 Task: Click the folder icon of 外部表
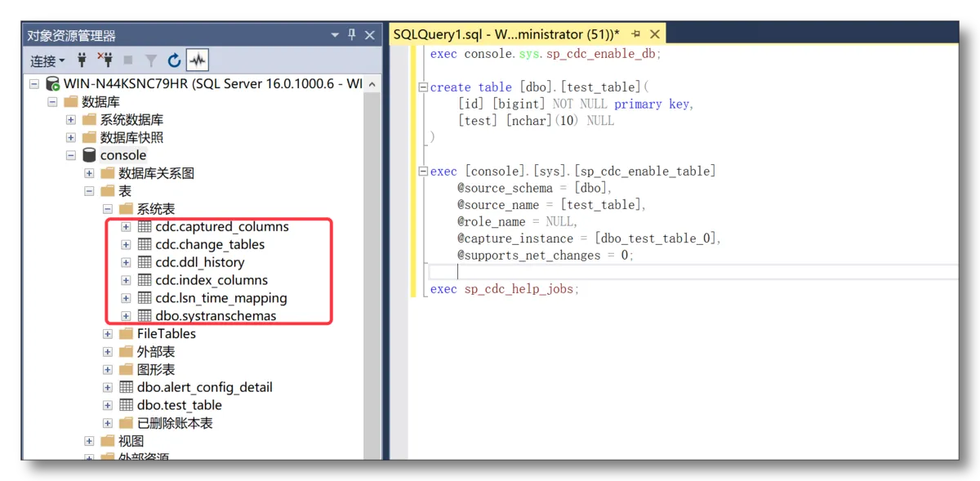point(126,351)
